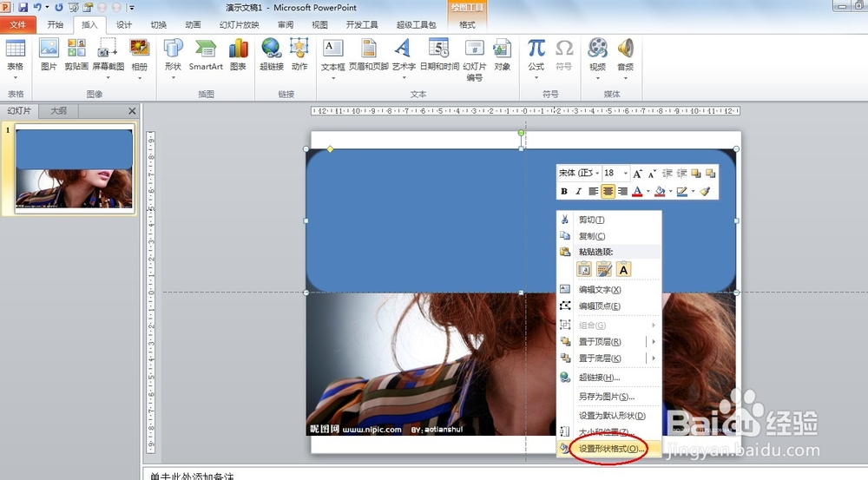
Task: Paste as picture using middle paste icon
Action: click(604, 270)
